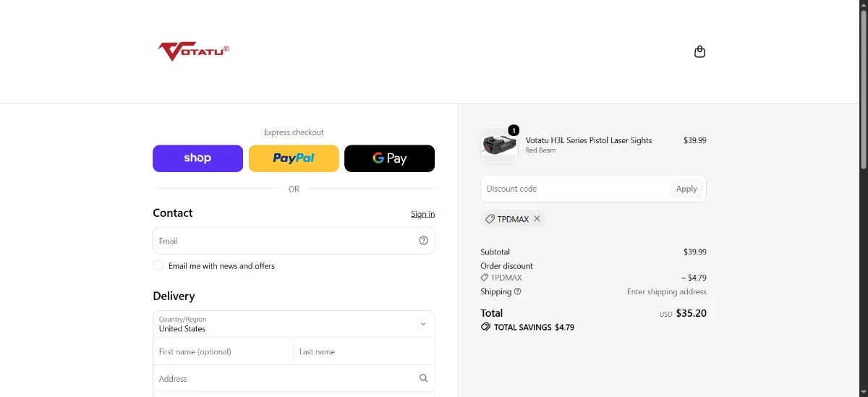Viewport: 868px width, 397px height.
Task: Pay with Shop Pay express checkout
Action: 197,158
